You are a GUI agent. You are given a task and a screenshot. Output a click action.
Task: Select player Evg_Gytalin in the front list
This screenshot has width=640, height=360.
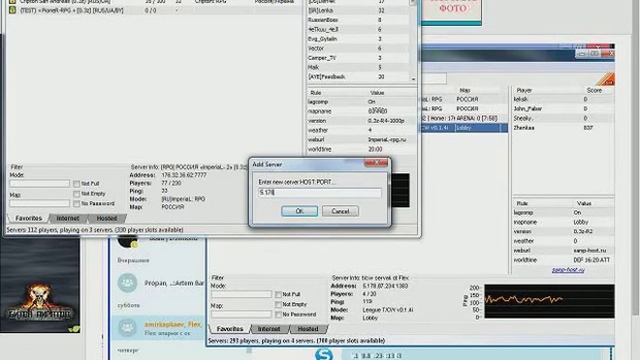click(x=358, y=39)
